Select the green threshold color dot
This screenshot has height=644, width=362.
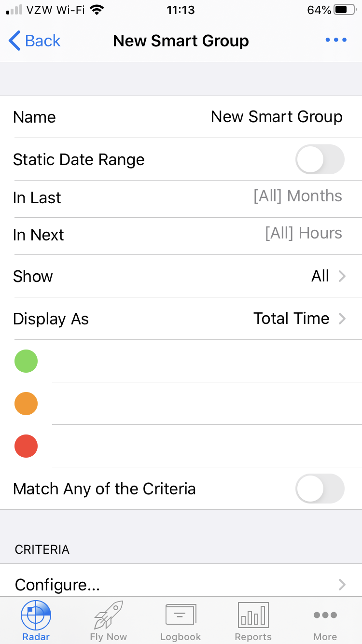pos(26,361)
